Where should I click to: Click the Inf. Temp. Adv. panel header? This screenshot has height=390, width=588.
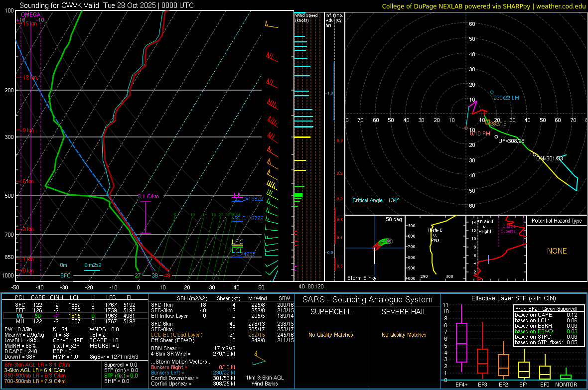333,20
